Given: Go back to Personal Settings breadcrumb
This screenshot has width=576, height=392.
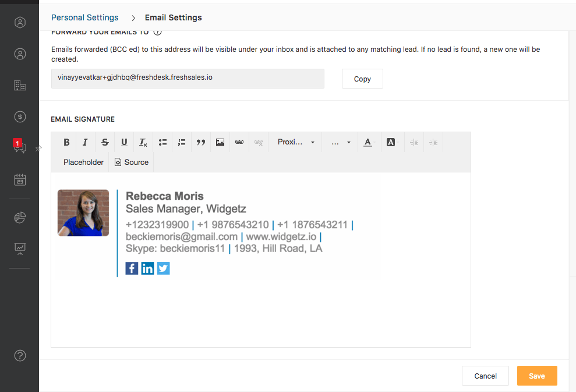Looking at the screenshot, I should pyautogui.click(x=85, y=17).
